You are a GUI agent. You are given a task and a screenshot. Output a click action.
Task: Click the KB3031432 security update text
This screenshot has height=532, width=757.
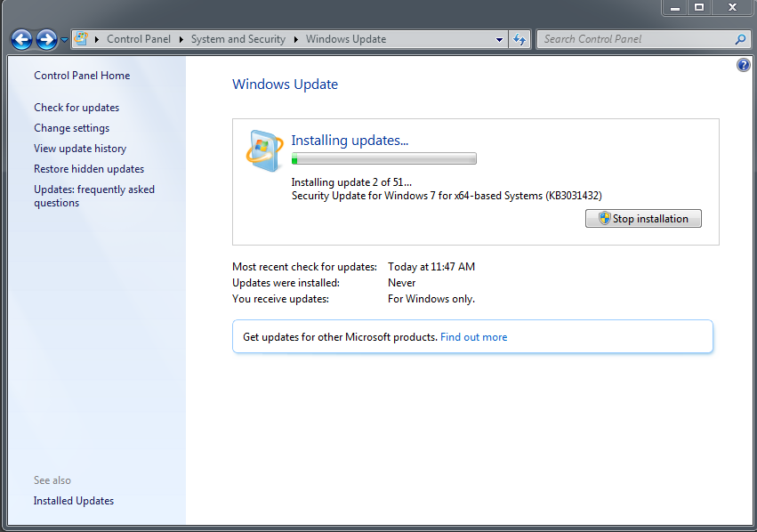pyautogui.click(x=447, y=196)
